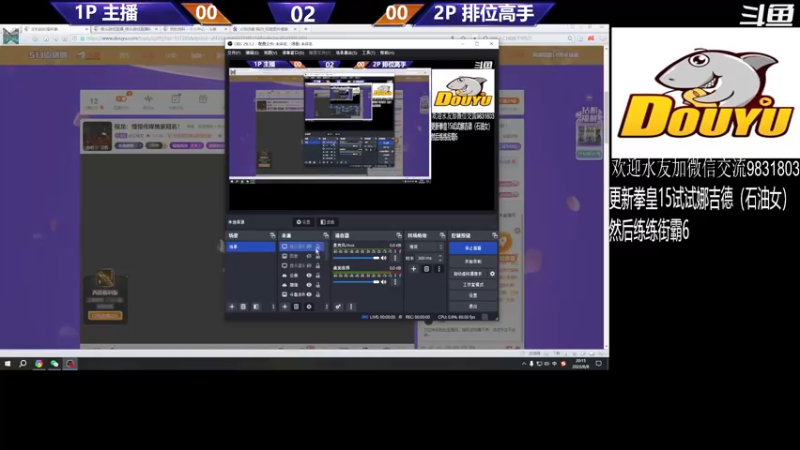
Task: Click the Desktop Audio volume slider
Action: pos(356,282)
